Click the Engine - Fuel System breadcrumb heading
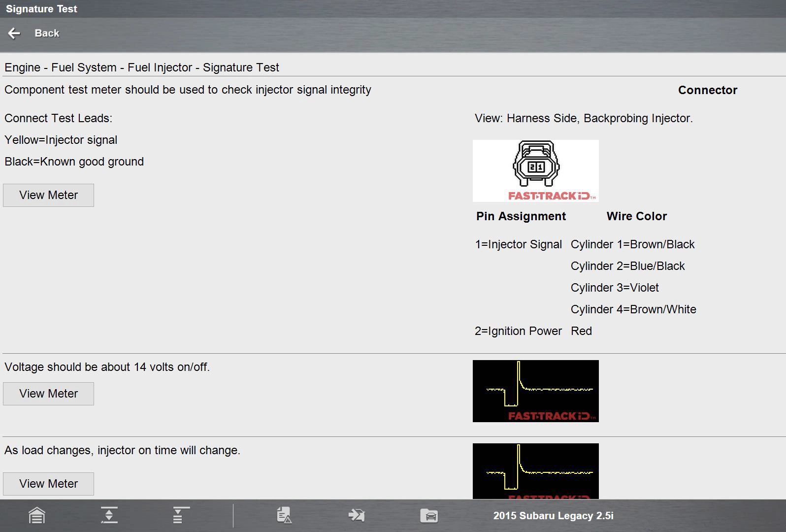The image size is (786, 532). [142, 67]
